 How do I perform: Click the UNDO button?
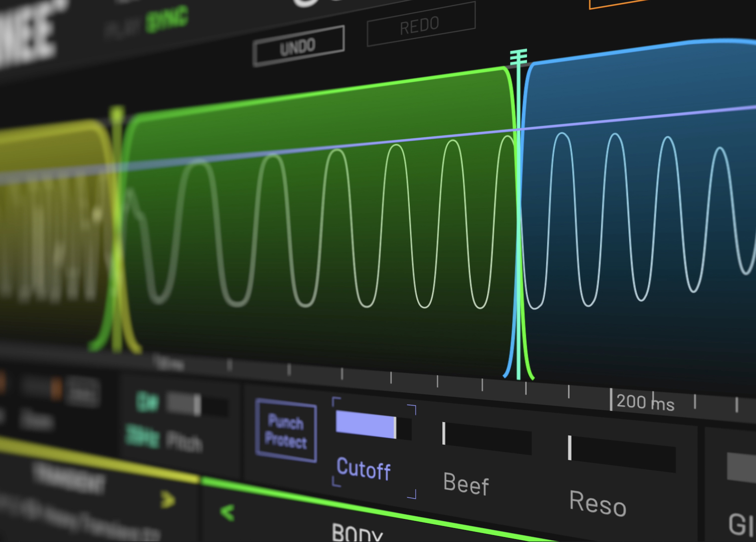coord(298,46)
